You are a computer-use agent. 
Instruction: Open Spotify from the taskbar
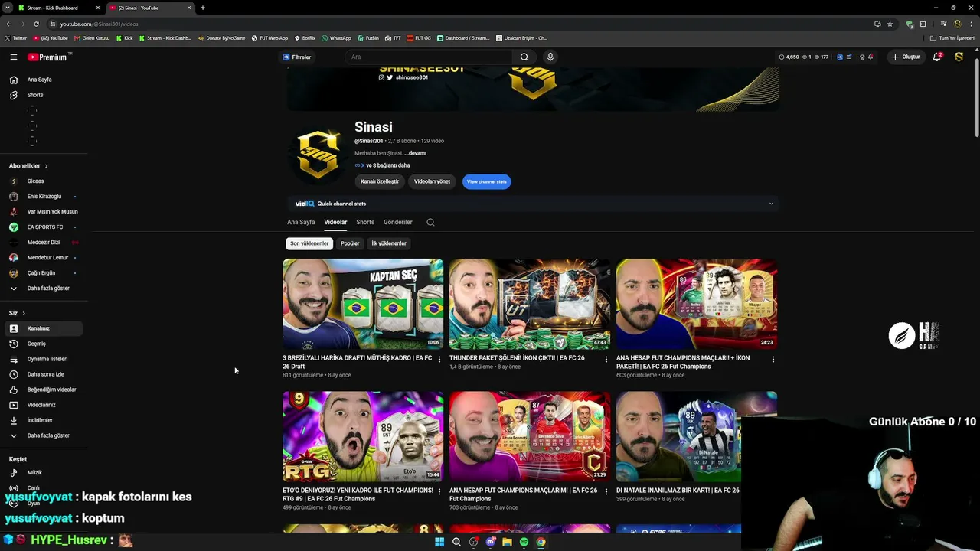click(524, 542)
